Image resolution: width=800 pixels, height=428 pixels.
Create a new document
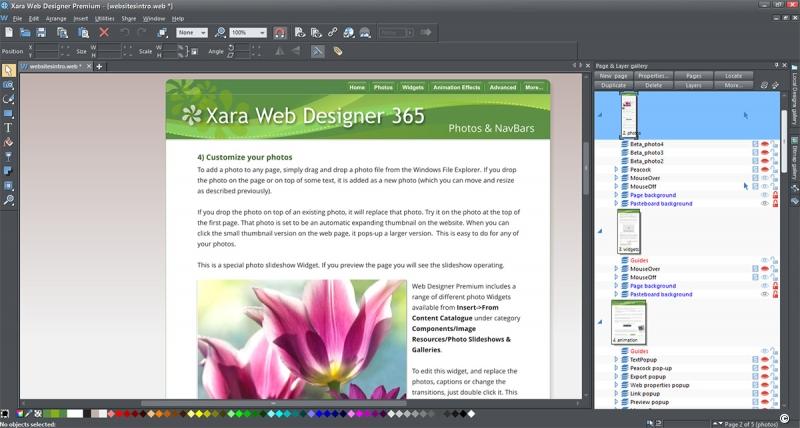(9, 33)
